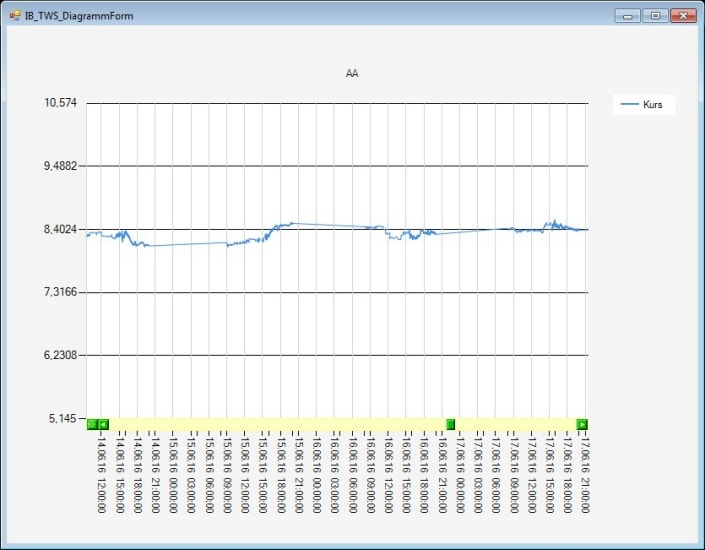Click the chart zoom reset button
The width and height of the screenshot is (705, 550).
tap(92, 424)
